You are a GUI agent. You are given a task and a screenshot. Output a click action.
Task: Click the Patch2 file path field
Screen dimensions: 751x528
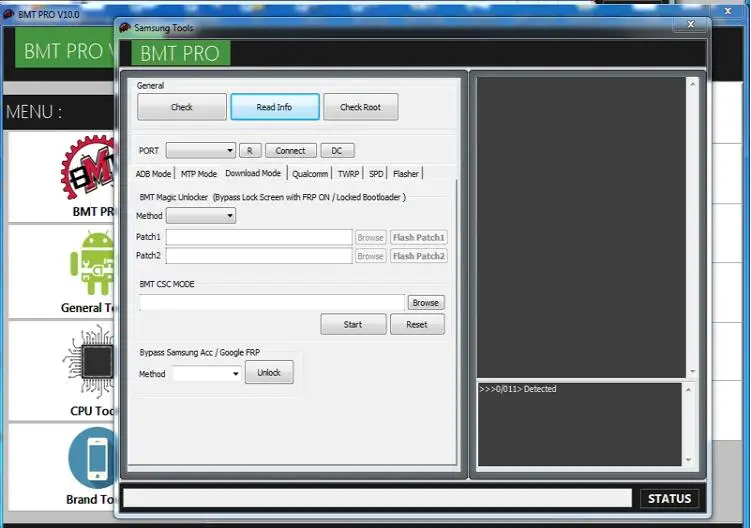[x=259, y=256]
